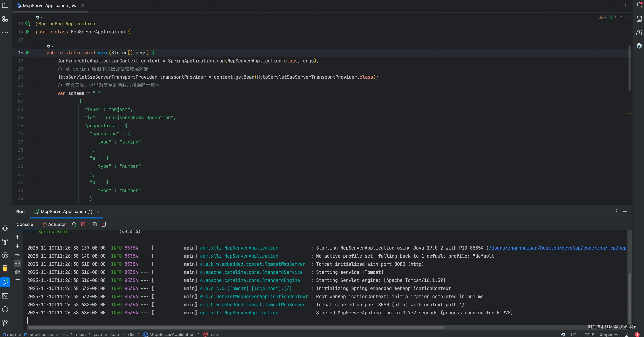The width and height of the screenshot is (644, 337).
Task: Click the Rerun application icon
Action: pyautogui.click(x=74, y=224)
